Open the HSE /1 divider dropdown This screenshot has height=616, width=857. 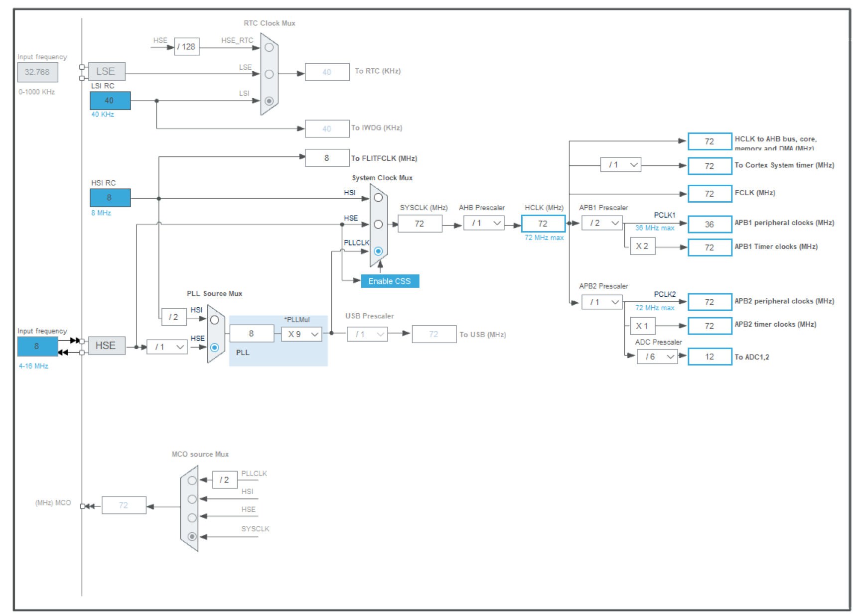tap(167, 347)
